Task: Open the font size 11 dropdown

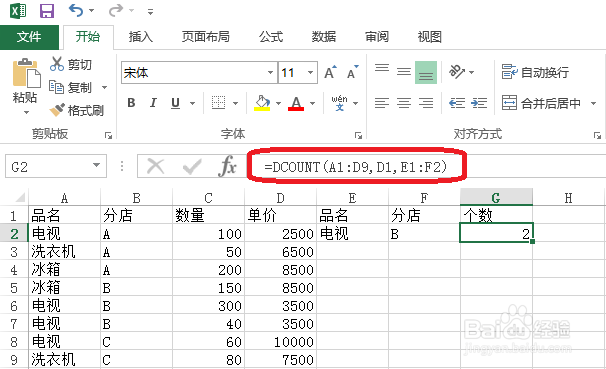Action: [310, 73]
